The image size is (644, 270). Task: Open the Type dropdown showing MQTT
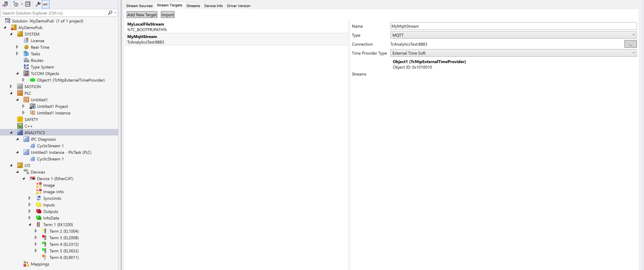pos(513,35)
